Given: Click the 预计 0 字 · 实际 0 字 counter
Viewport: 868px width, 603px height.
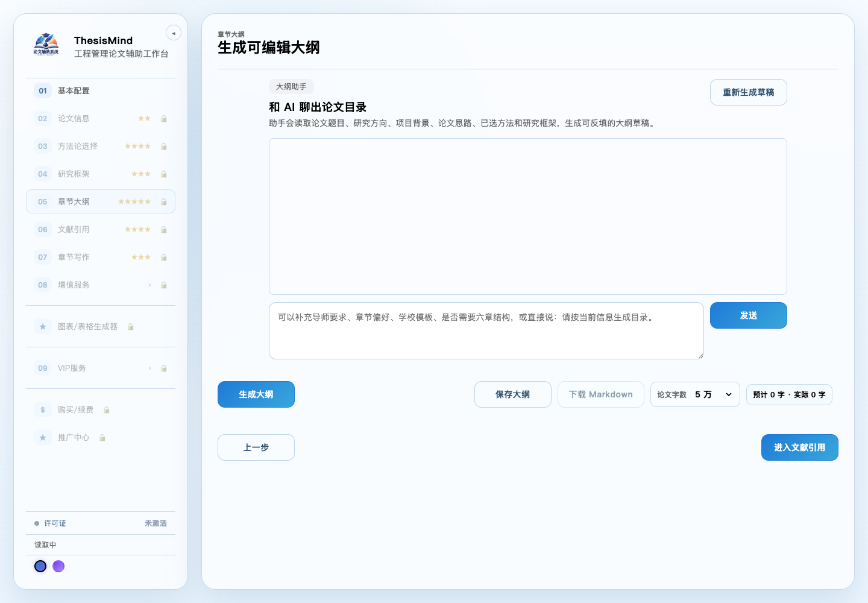Looking at the screenshot, I should (789, 395).
